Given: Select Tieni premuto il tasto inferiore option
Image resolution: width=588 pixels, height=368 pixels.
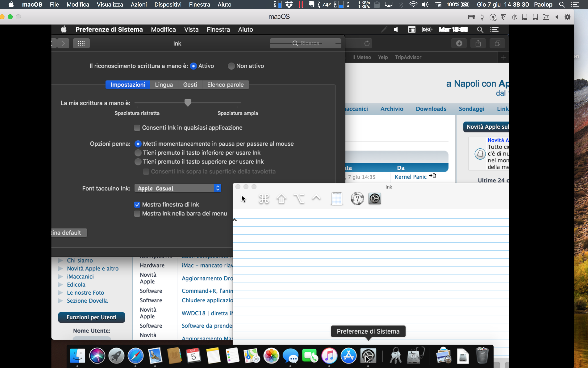Looking at the screenshot, I should [x=138, y=153].
